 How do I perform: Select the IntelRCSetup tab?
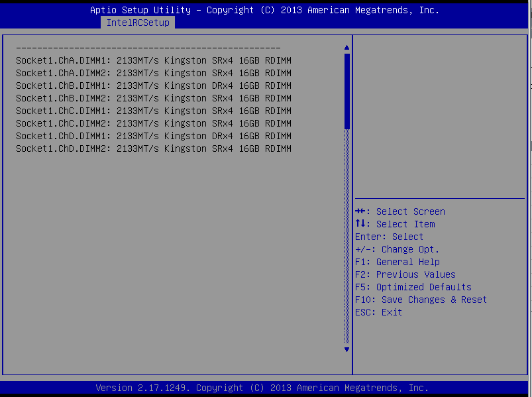(138, 23)
